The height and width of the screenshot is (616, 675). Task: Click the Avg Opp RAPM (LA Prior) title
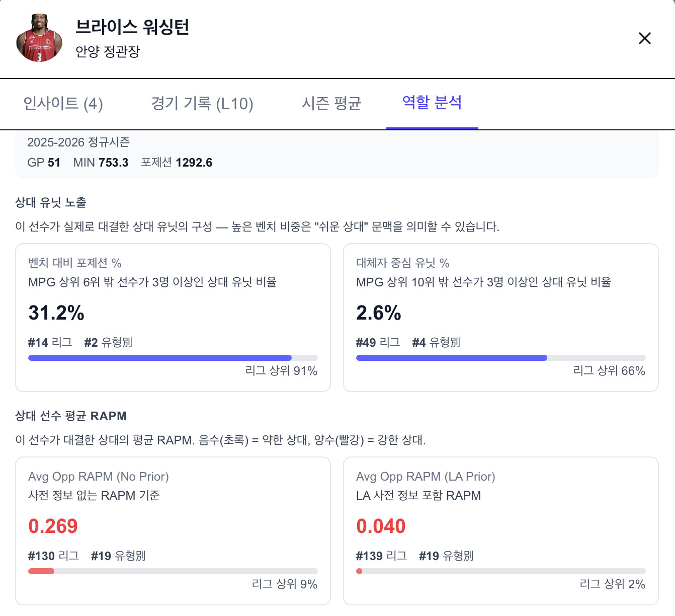pyautogui.click(x=426, y=477)
